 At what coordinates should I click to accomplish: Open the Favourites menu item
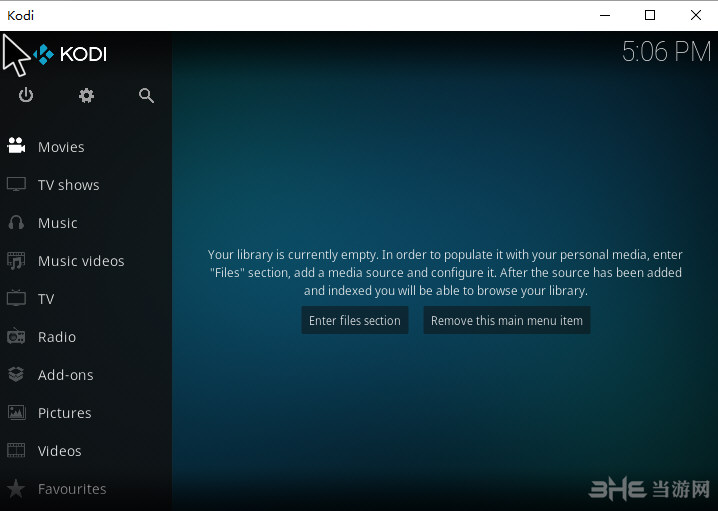(x=86, y=489)
